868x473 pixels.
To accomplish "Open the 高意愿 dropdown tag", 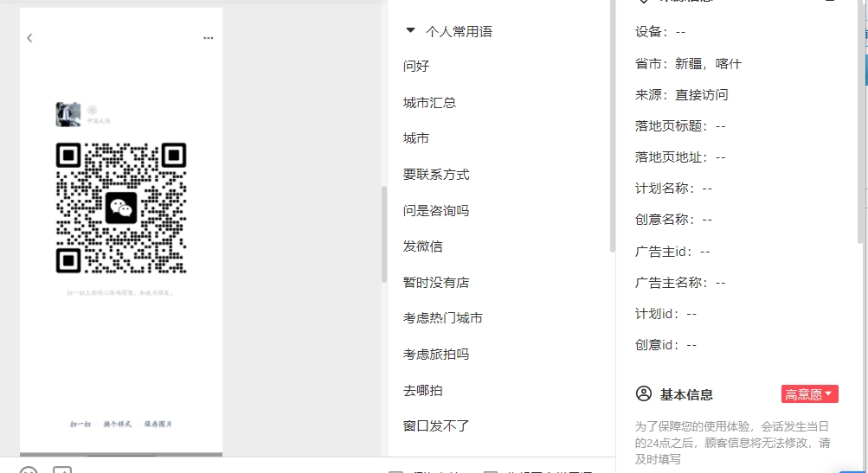I will coord(809,394).
